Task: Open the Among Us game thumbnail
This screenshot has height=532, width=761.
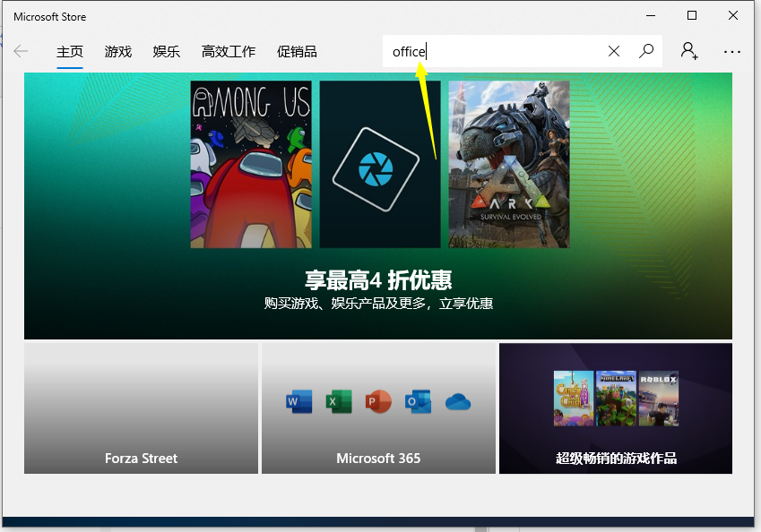Action: point(250,165)
